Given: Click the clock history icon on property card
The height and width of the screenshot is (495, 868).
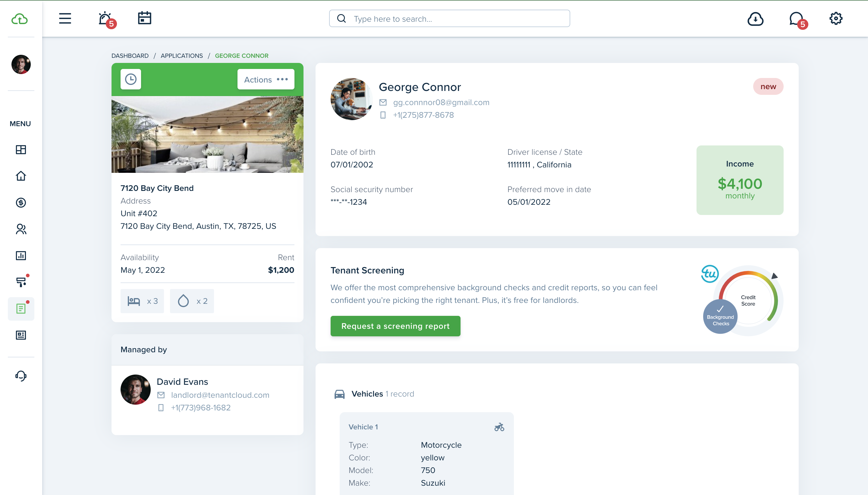Looking at the screenshot, I should coord(131,79).
